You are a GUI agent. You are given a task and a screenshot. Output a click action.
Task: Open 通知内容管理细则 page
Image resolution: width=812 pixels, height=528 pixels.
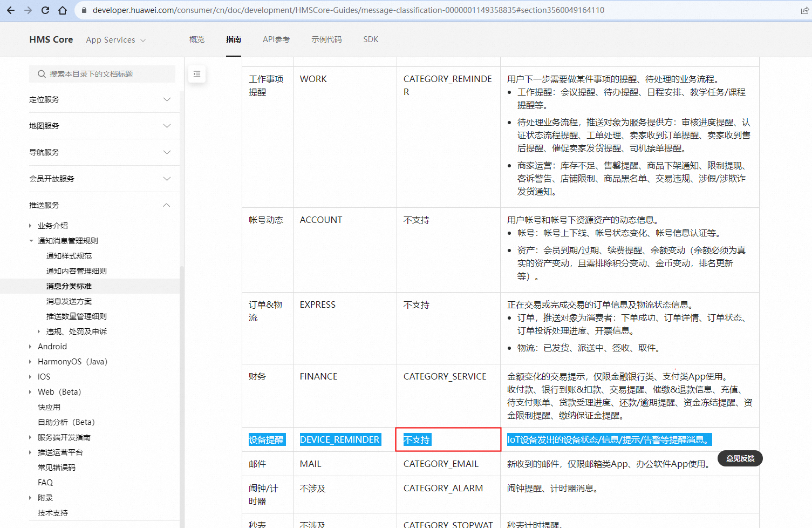click(77, 271)
